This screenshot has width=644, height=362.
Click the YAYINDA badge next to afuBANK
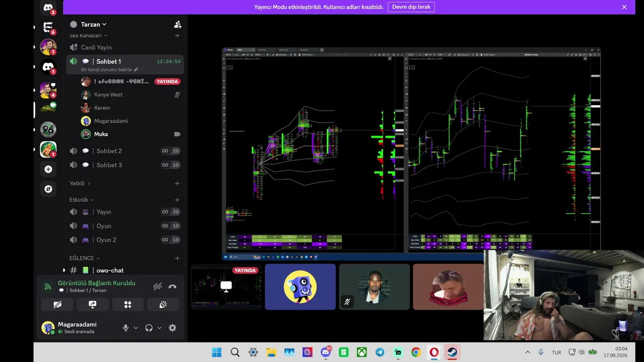pos(168,81)
